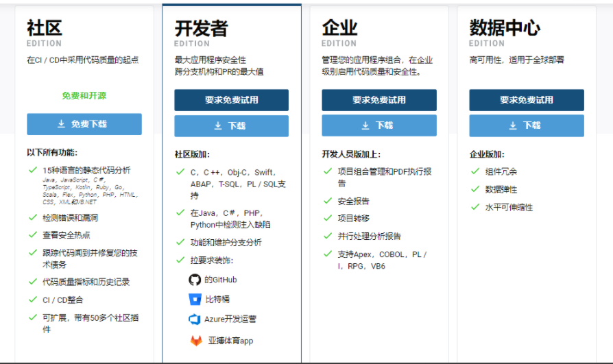The image size is (613, 364).
Task: Click '检测错误和漏洞' feature text
Action: [71, 218]
